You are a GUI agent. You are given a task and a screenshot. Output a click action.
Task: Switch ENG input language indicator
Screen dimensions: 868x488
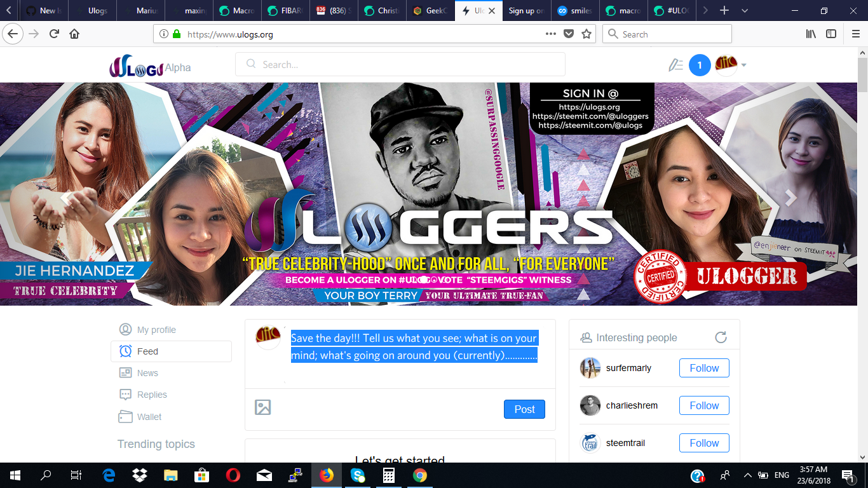(782, 475)
